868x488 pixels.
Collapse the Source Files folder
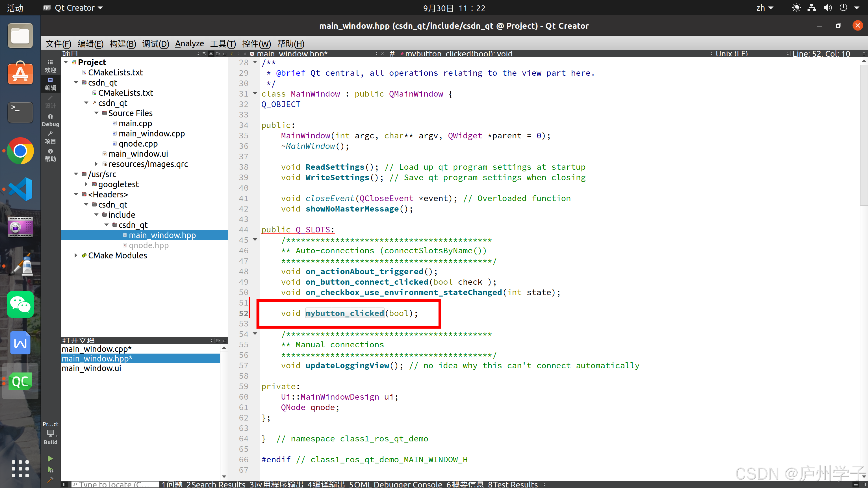point(96,113)
